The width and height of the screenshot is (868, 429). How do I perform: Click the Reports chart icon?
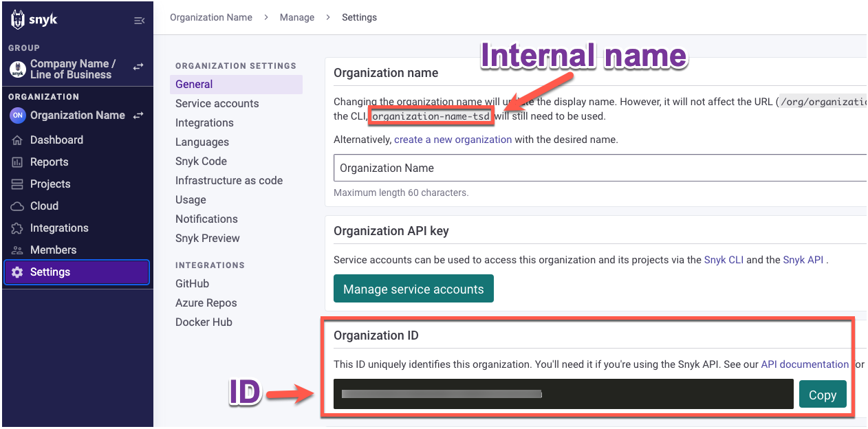pos(17,162)
